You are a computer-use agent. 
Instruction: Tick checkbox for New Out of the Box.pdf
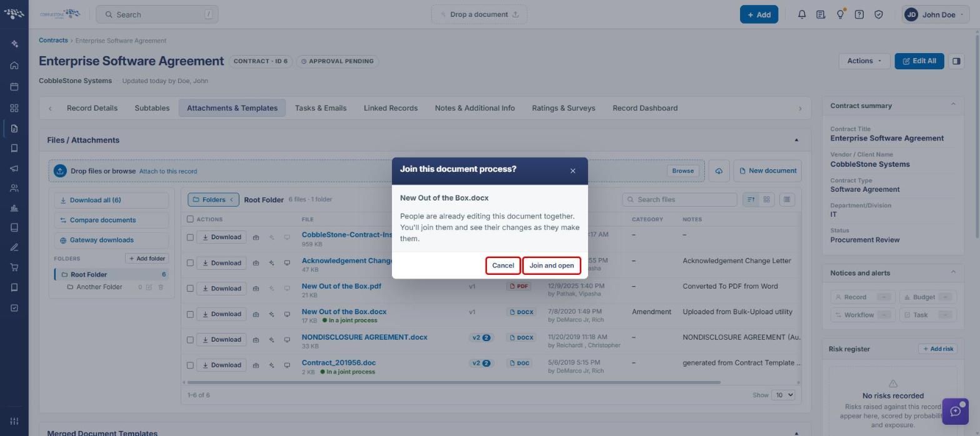(190, 289)
